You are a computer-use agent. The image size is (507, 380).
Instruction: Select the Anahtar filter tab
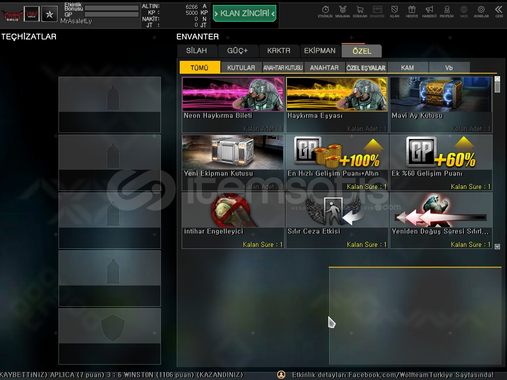[324, 68]
